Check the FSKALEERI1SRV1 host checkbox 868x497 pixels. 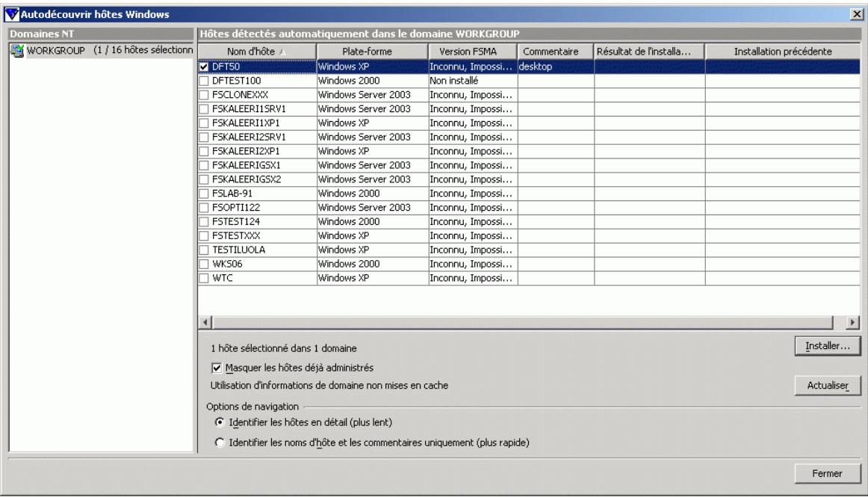[x=204, y=109]
